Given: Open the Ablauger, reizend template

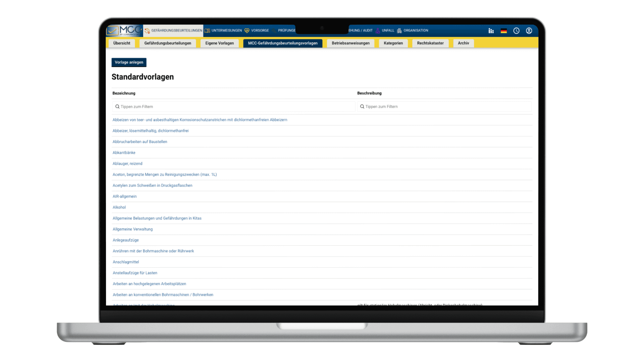Looking at the screenshot, I should pyautogui.click(x=127, y=164).
